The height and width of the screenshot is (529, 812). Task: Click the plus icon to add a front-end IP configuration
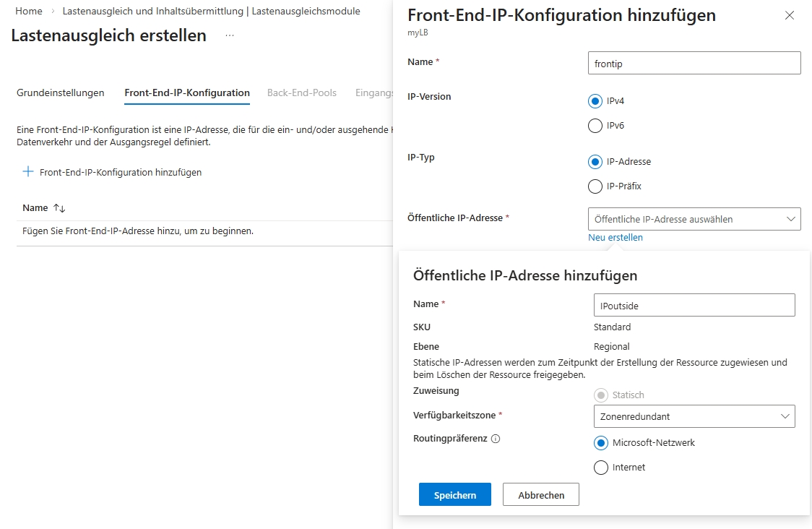pos(28,172)
